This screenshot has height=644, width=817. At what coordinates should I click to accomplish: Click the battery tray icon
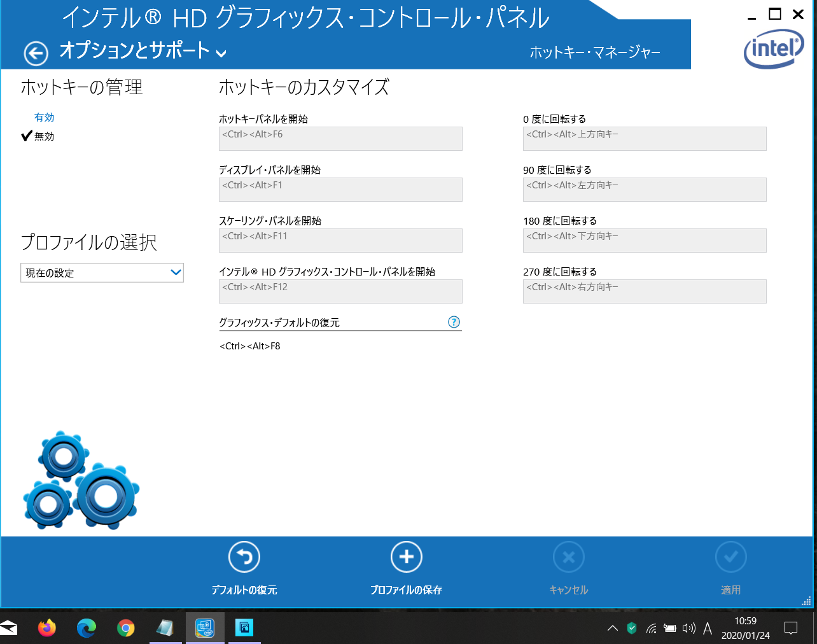(x=670, y=628)
